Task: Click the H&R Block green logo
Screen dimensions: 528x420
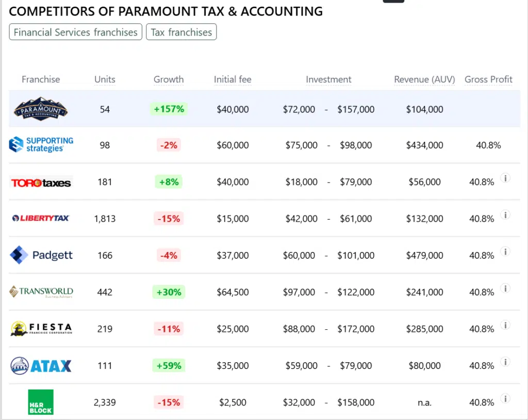Action: pyautogui.click(x=41, y=402)
